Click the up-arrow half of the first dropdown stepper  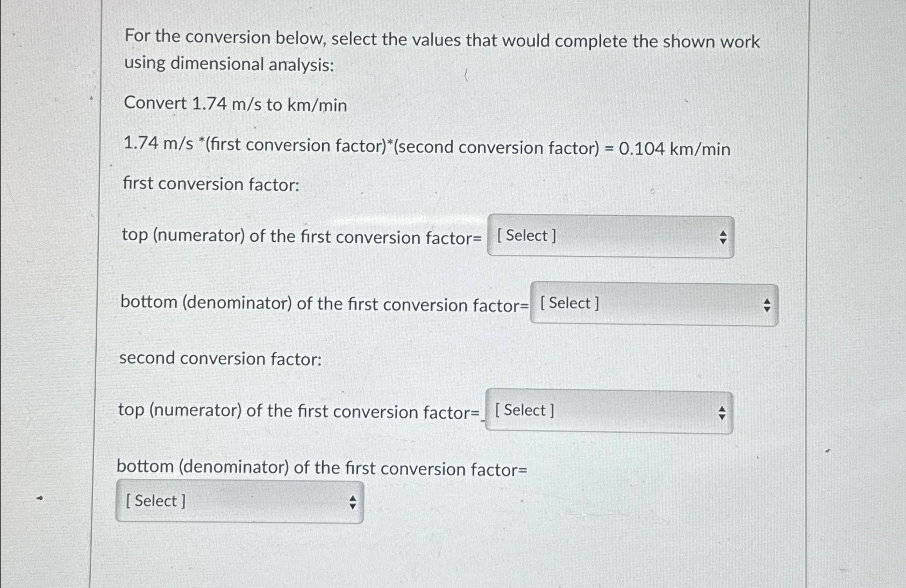pos(723,233)
